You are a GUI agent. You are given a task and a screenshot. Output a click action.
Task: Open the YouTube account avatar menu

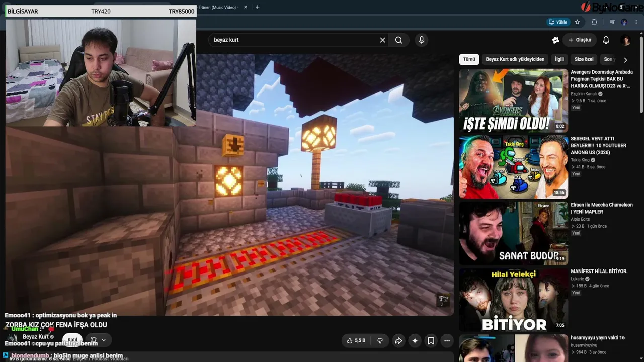tap(626, 40)
